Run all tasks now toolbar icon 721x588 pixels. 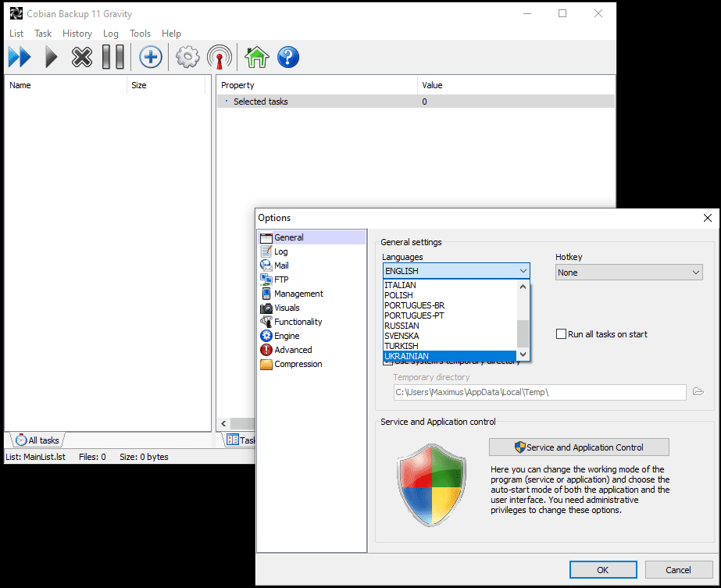[20, 58]
